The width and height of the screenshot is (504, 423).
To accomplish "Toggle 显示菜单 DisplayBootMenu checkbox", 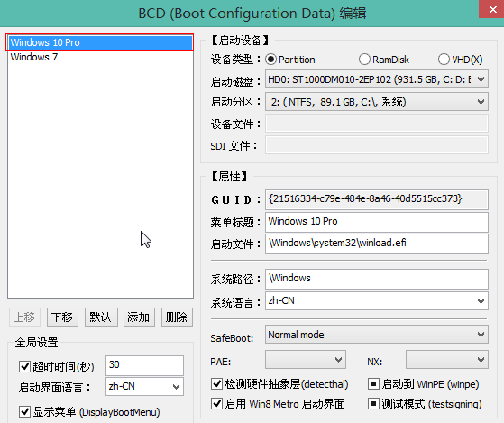I will (24, 412).
